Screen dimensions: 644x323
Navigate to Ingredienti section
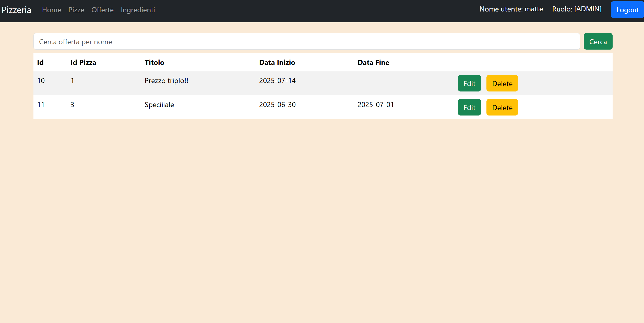click(138, 10)
